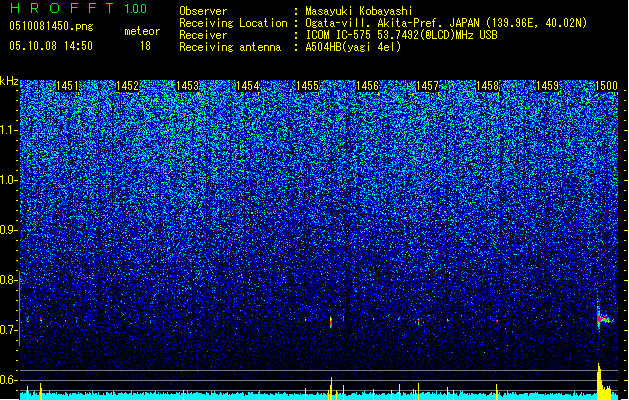Click the Receiving antenna label
The image size is (629, 400).
230,47
